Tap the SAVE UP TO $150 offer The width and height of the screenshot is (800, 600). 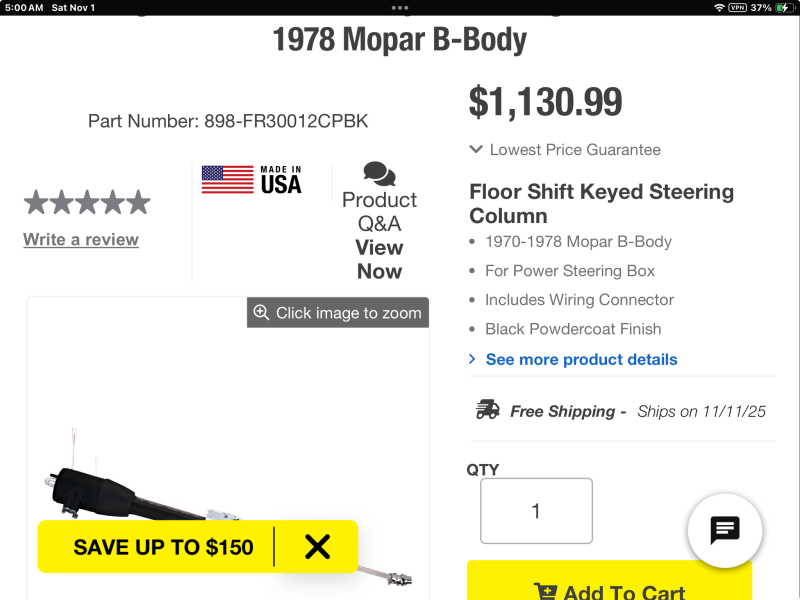tap(163, 547)
